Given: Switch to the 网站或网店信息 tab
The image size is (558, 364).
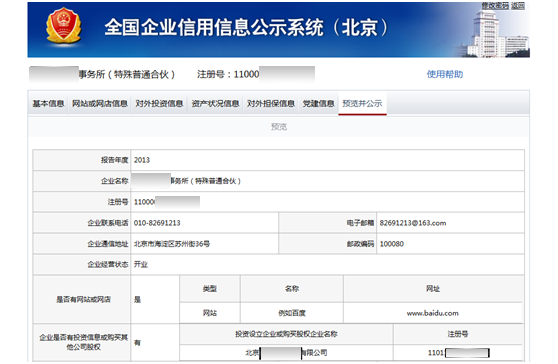Looking at the screenshot, I should click(100, 104).
